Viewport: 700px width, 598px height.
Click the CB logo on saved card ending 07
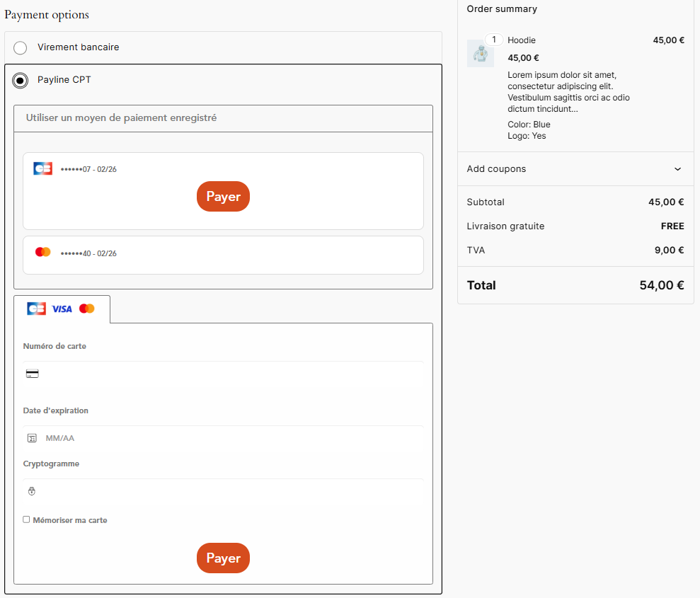pos(42,168)
